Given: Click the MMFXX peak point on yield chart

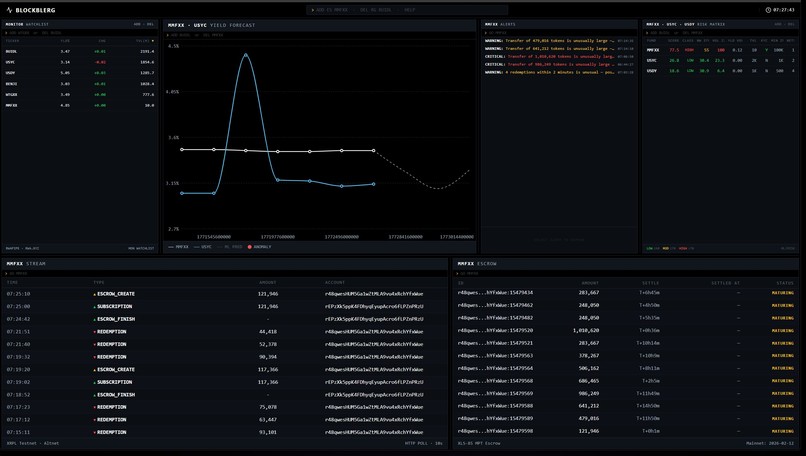Looking at the screenshot, I should tap(246, 54).
